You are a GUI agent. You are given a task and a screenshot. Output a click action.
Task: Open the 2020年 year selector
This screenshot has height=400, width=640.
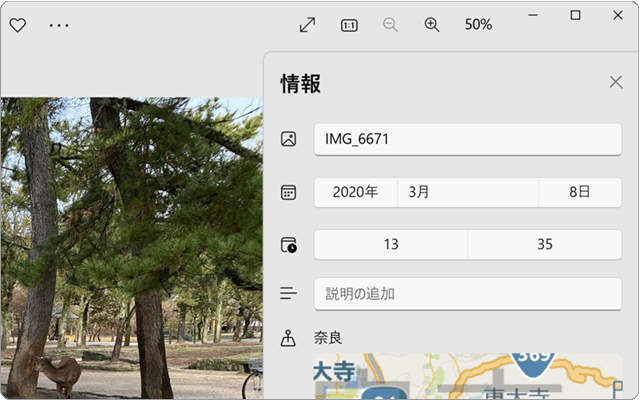coord(356,192)
